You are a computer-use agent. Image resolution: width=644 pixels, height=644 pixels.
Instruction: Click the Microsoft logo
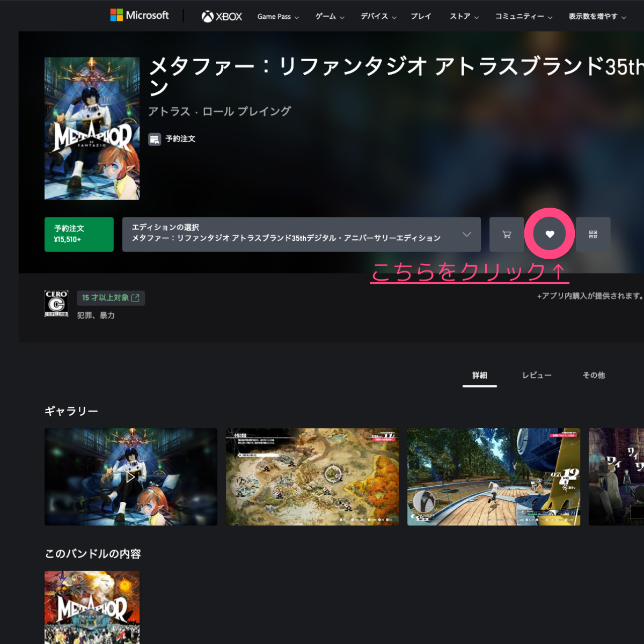(x=140, y=16)
